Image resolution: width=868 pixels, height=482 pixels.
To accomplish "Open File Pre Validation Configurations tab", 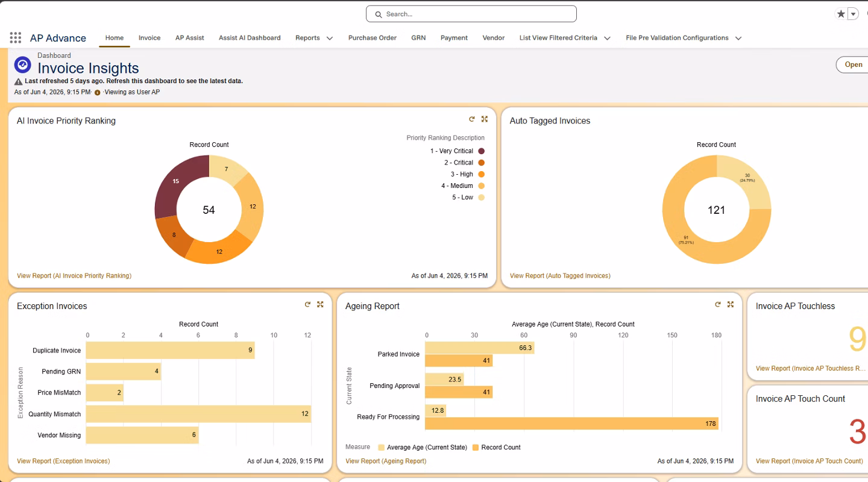I will pyautogui.click(x=677, y=37).
